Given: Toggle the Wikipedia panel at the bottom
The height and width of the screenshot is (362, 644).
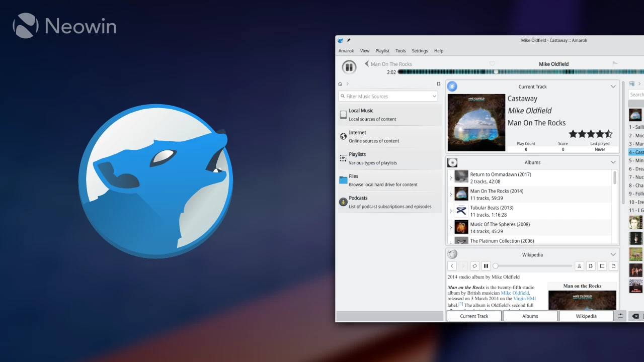Looking at the screenshot, I should [586, 316].
